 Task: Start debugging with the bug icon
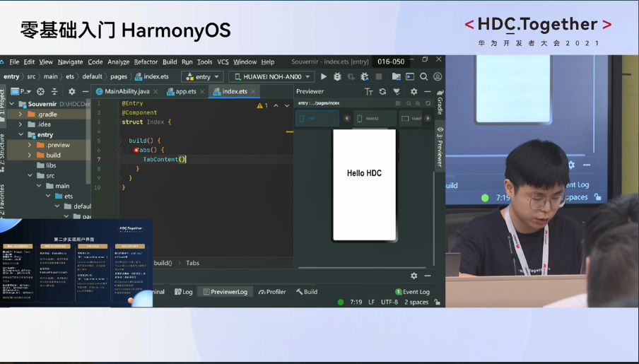(337, 76)
